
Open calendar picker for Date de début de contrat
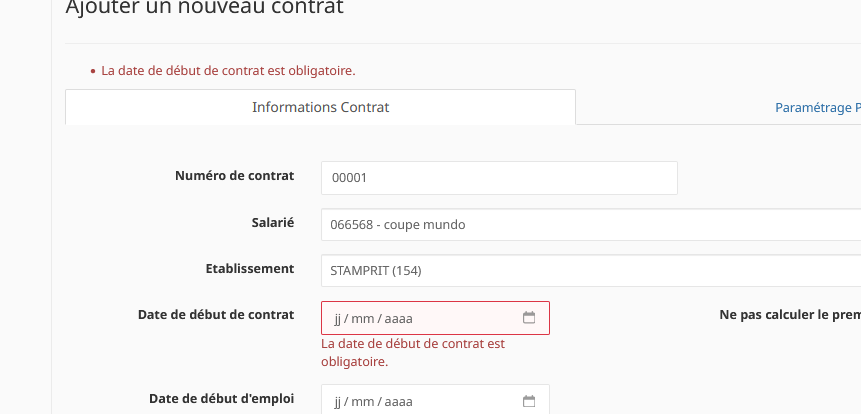[x=528, y=318]
